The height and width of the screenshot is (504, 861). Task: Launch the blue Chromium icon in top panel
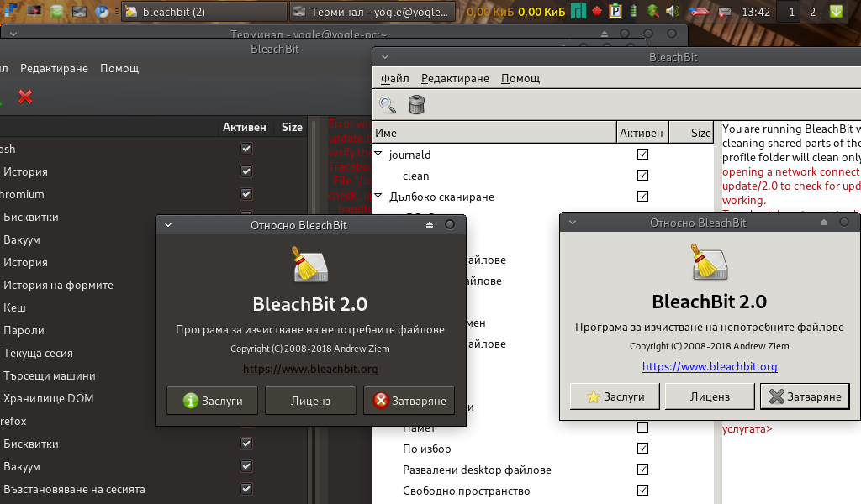tap(102, 11)
